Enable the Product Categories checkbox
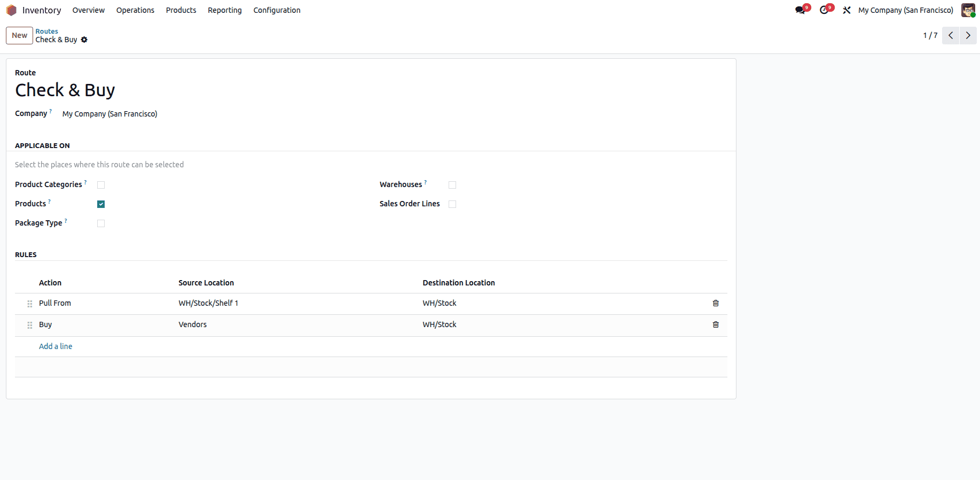Viewport: 980px width, 480px height. 101,185
